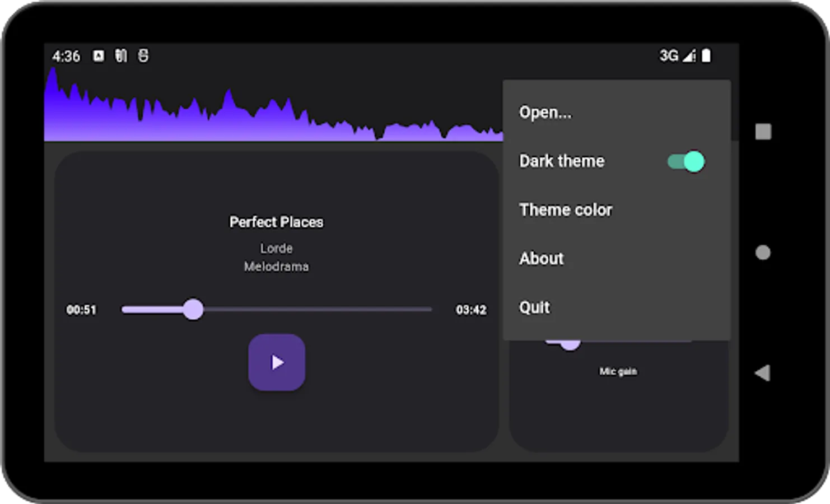Click the Lorde artist name

pos(276,248)
